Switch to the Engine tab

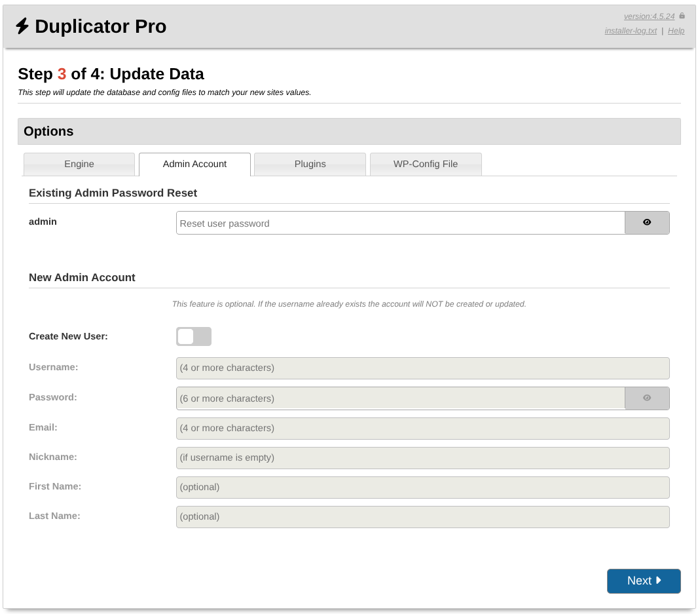(79, 164)
